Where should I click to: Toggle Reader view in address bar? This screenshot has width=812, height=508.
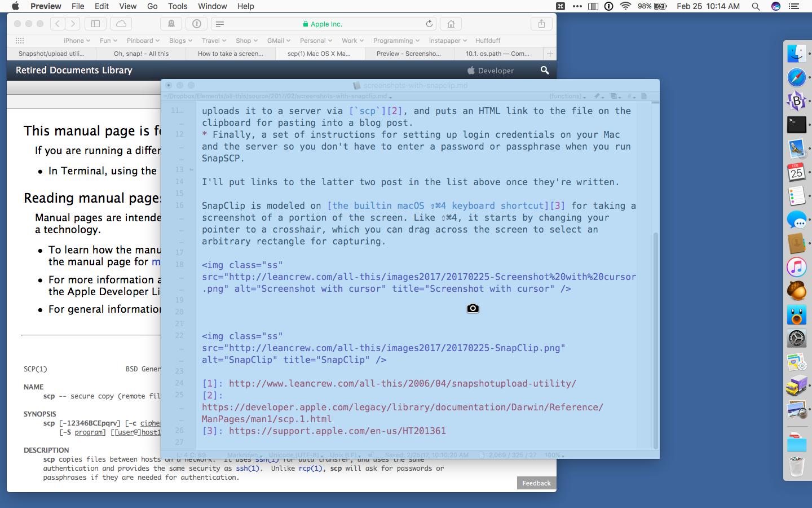coord(220,24)
